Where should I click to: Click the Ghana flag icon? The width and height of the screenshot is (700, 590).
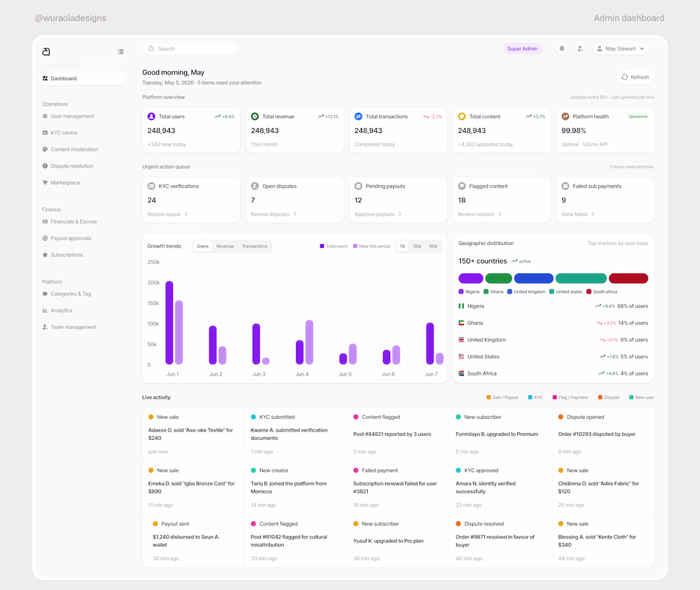[461, 323]
